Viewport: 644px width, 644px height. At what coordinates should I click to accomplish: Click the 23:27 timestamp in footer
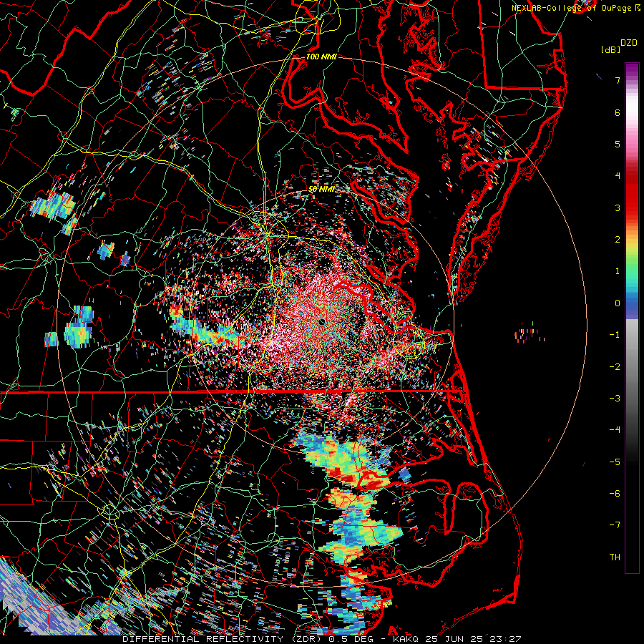coord(504,639)
